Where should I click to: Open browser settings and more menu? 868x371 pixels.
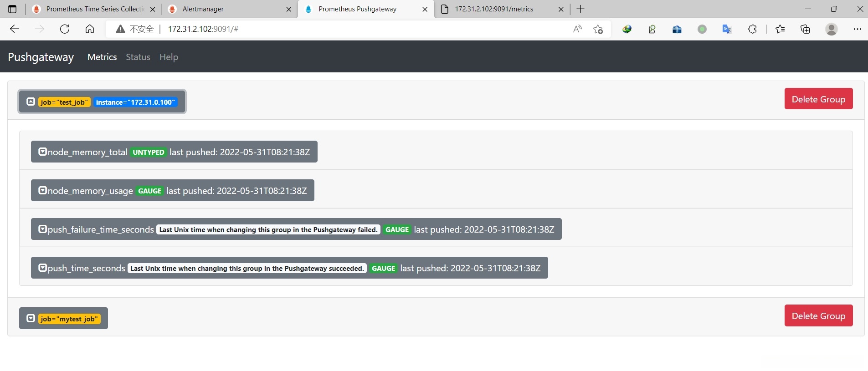857,29
